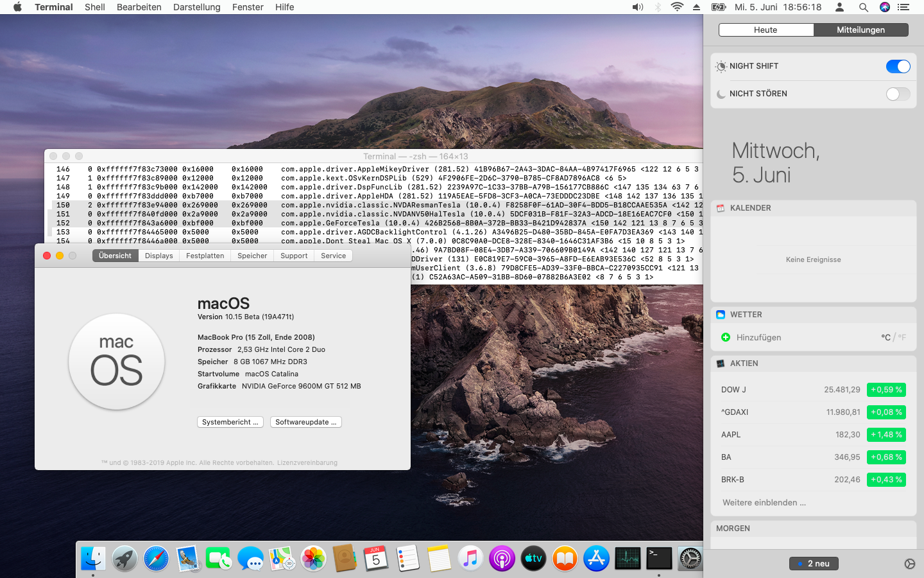Click Weitere einblenden in Aktien

point(764,502)
